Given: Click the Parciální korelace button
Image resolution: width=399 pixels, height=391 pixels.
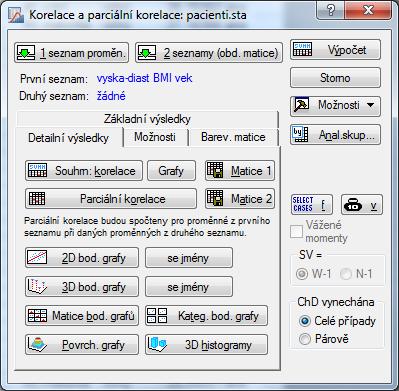Looking at the screenshot, I should (x=111, y=199).
